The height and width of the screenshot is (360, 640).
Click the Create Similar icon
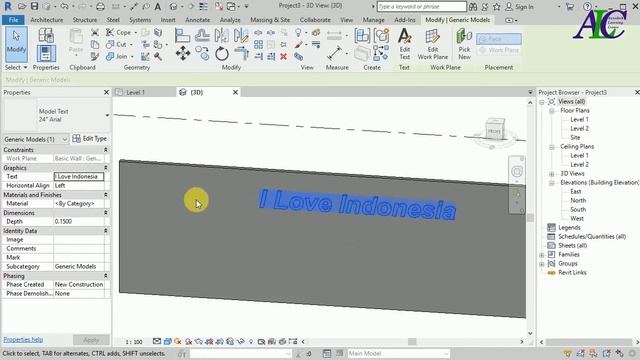[x=380, y=53]
